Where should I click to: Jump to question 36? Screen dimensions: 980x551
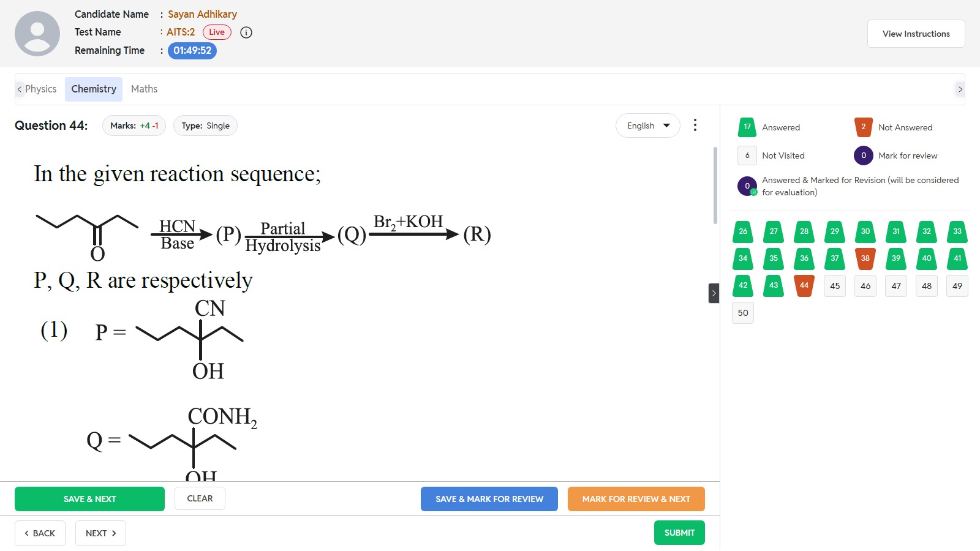pos(804,258)
